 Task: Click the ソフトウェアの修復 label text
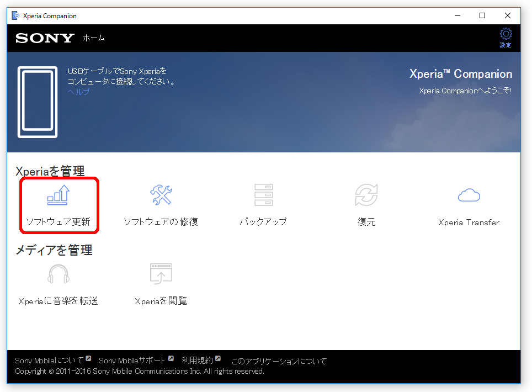pos(161,222)
